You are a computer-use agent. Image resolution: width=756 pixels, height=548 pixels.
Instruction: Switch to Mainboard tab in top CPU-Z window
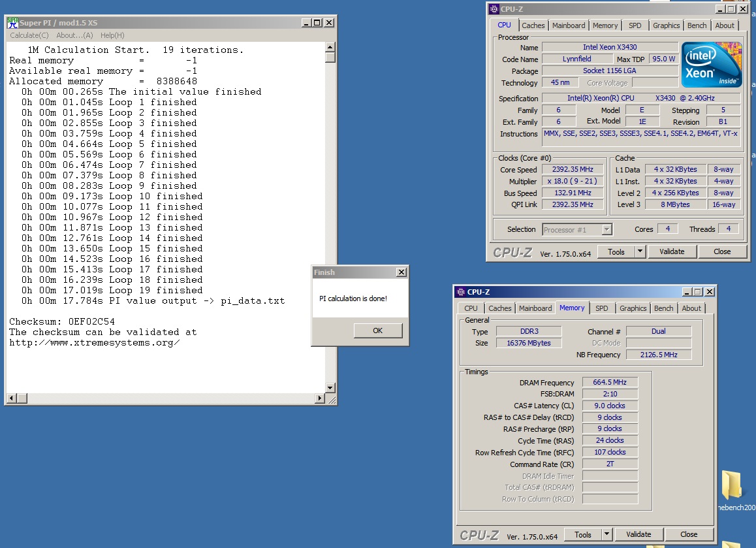point(569,25)
